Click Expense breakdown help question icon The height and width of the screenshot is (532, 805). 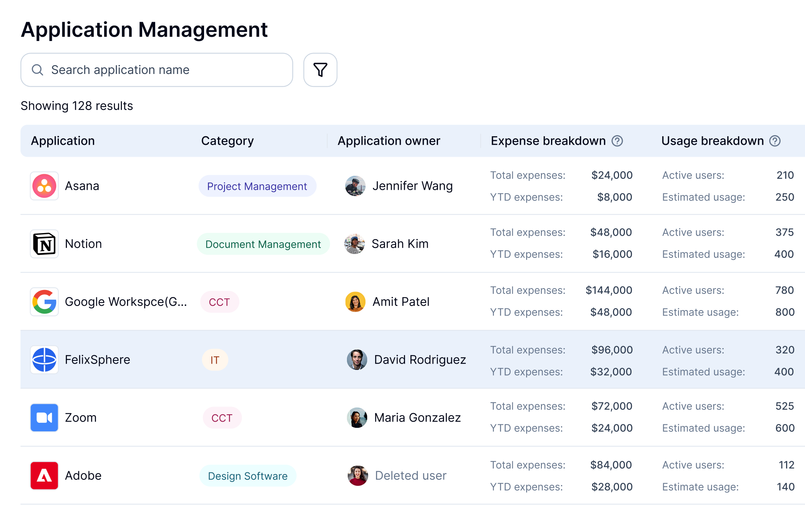tap(617, 141)
